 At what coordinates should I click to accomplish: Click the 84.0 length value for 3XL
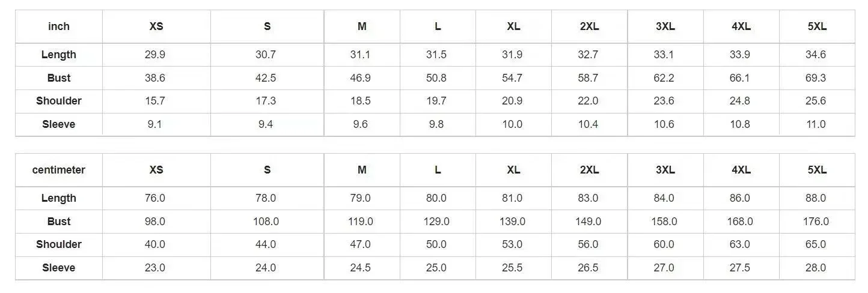[x=664, y=198]
